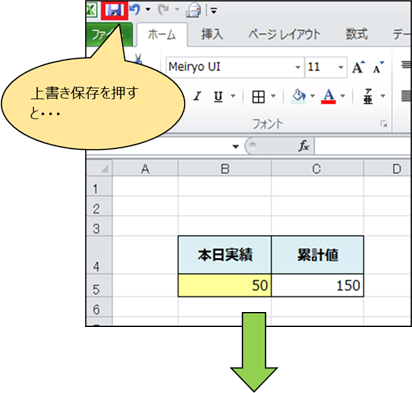Open the Name Box dropdown arrow
The height and width of the screenshot is (393, 412).
236,146
